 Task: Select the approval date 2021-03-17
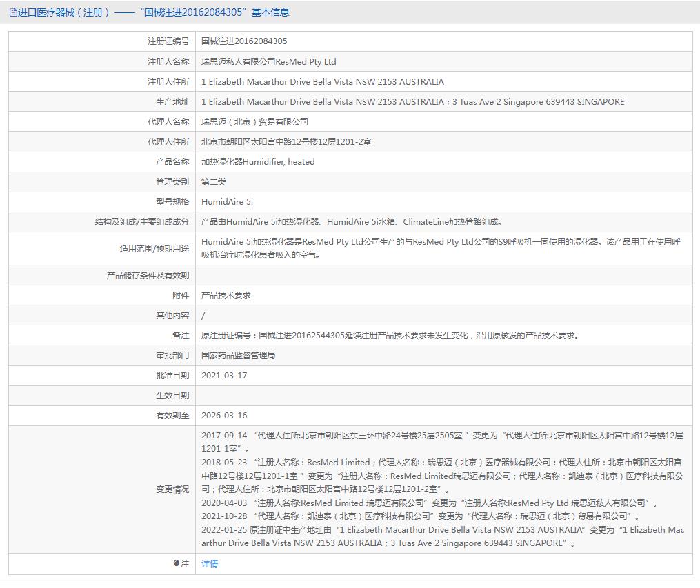pyautogui.click(x=224, y=376)
